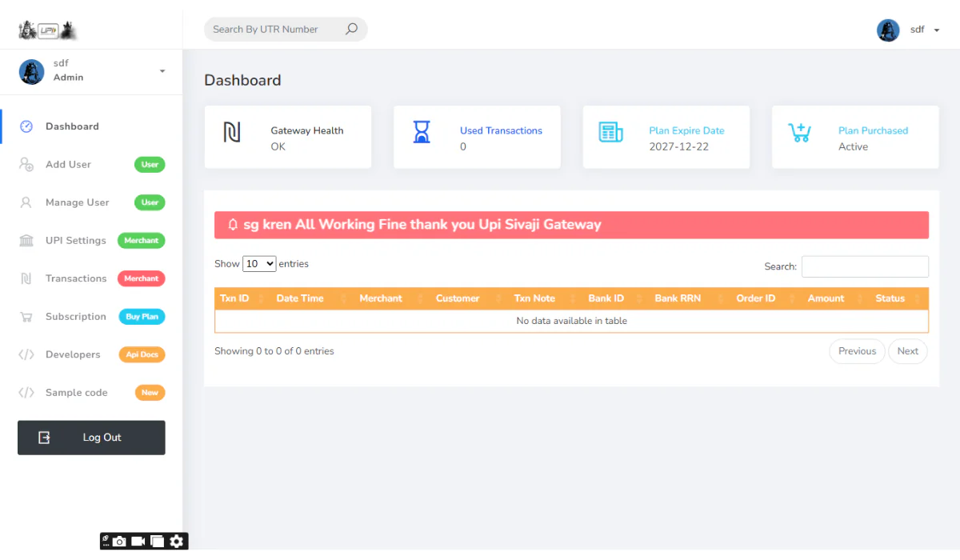Click the Log Out button
Screen dimensions: 960x560
[91, 438]
